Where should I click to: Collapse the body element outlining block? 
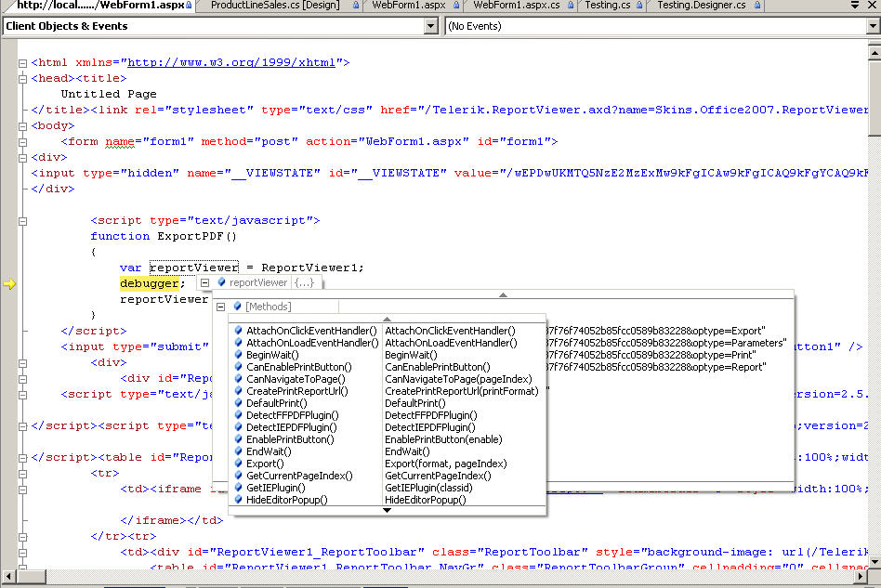[23, 126]
